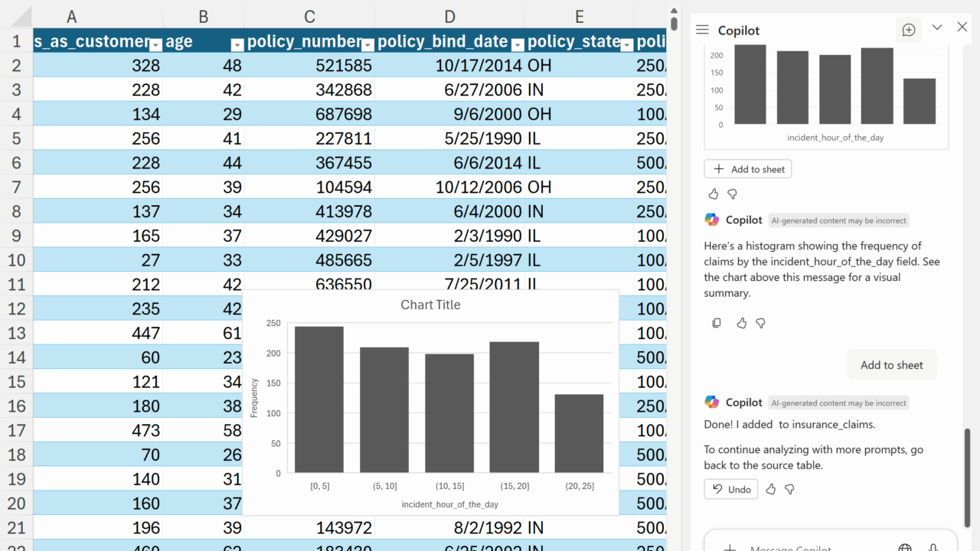The image size is (980, 551).
Task: Open the policy_state filter dropdown
Action: [x=626, y=44]
